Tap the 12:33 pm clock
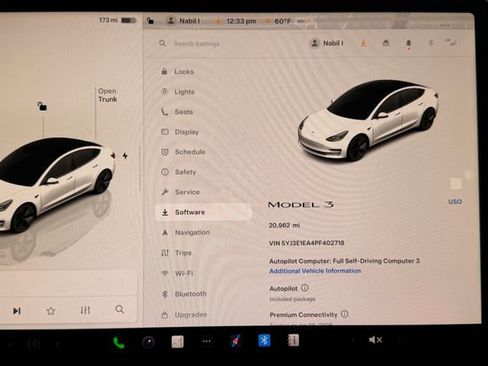This screenshot has width=488, height=366. (241, 21)
